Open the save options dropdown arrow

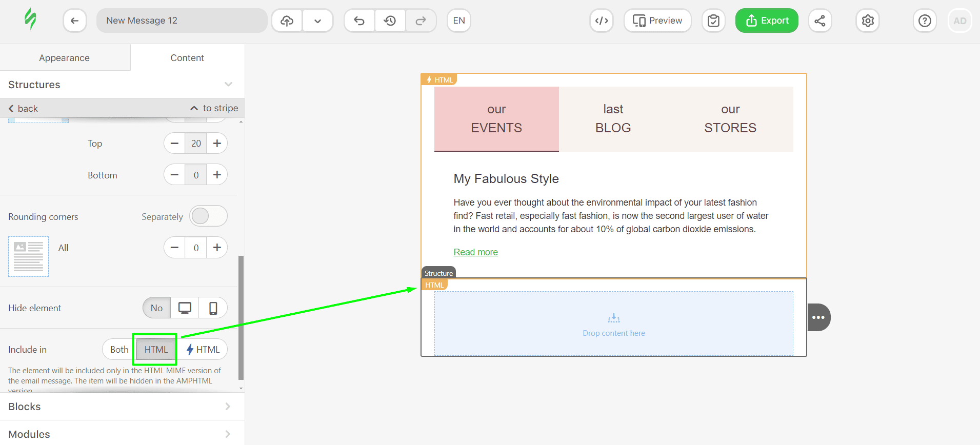click(x=318, y=21)
